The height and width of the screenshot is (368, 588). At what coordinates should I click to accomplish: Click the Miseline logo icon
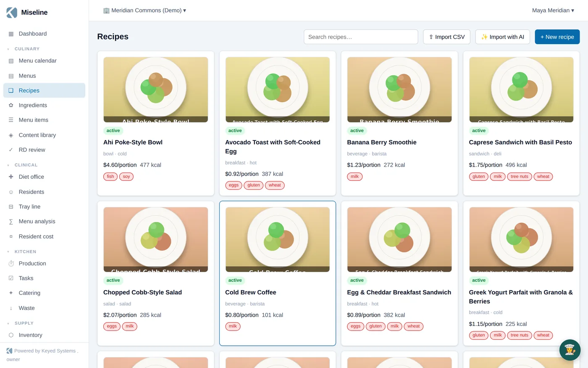pos(12,13)
